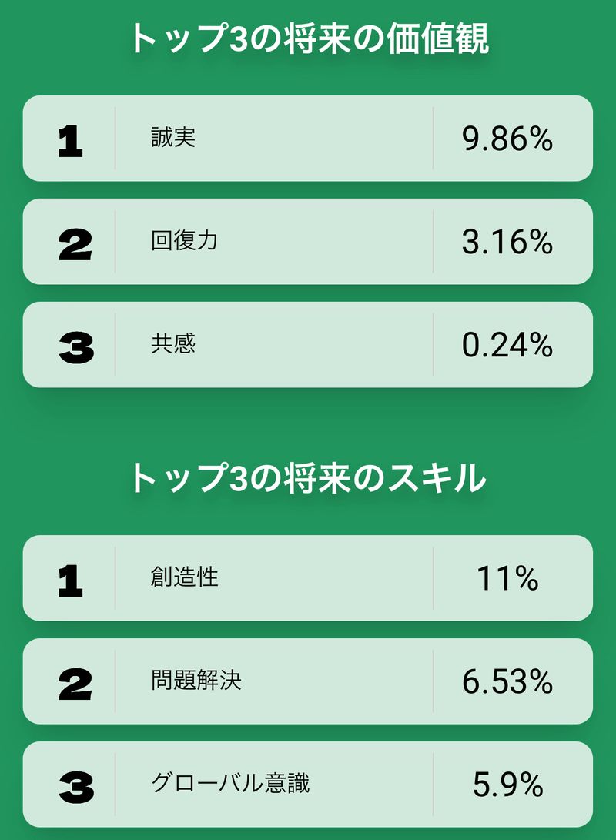
Task: Select the 共感 value label
Action: point(173,344)
